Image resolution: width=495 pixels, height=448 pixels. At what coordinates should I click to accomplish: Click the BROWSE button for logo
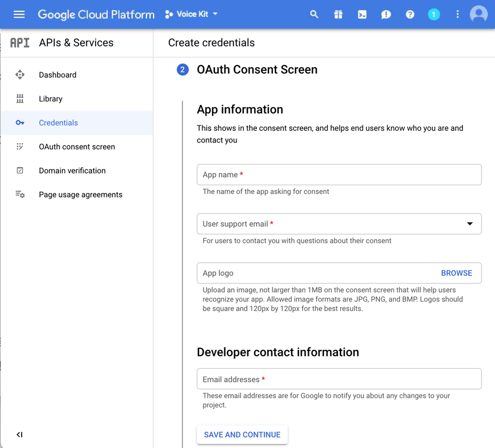(x=457, y=273)
